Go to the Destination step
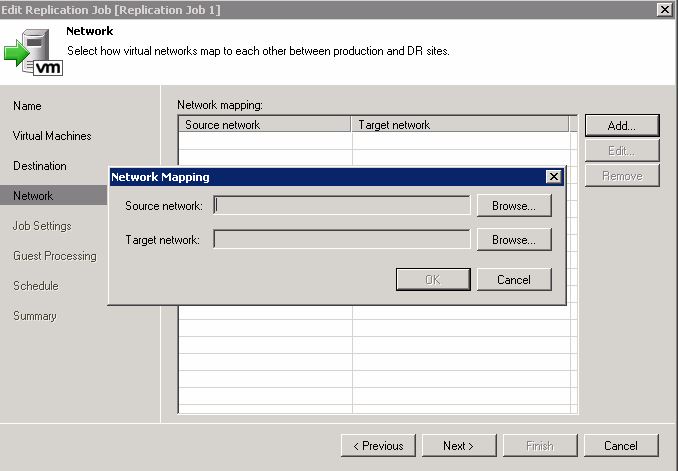Screen dimensions: 678x471 click(40, 166)
